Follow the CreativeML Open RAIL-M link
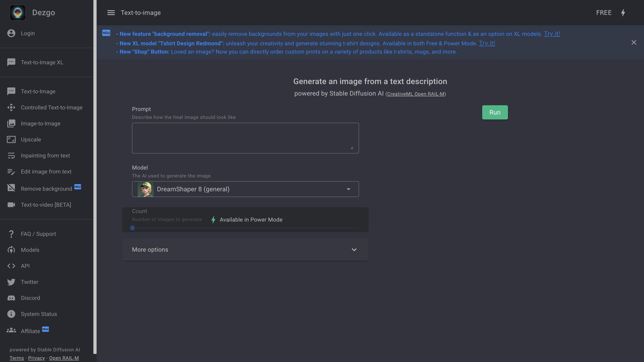The image size is (644, 362). coord(415,94)
